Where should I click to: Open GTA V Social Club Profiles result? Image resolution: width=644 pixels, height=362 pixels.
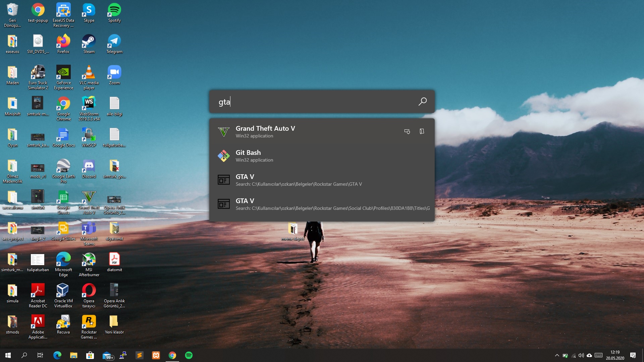[x=322, y=204]
